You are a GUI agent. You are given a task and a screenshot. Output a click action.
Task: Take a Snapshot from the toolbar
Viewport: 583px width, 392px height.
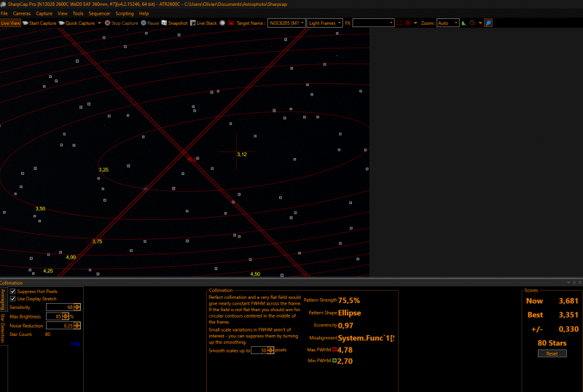[174, 23]
